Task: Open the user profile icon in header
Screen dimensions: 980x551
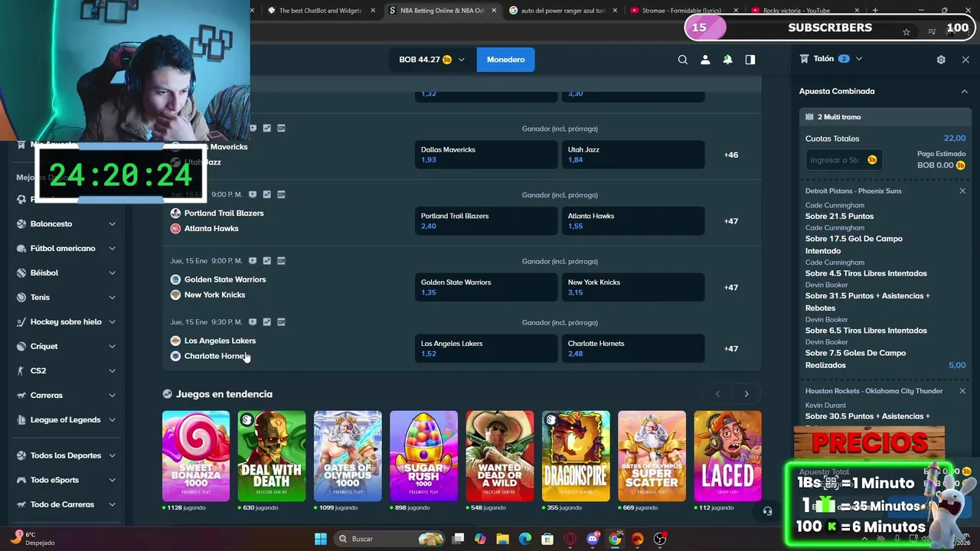Action: [x=705, y=60]
